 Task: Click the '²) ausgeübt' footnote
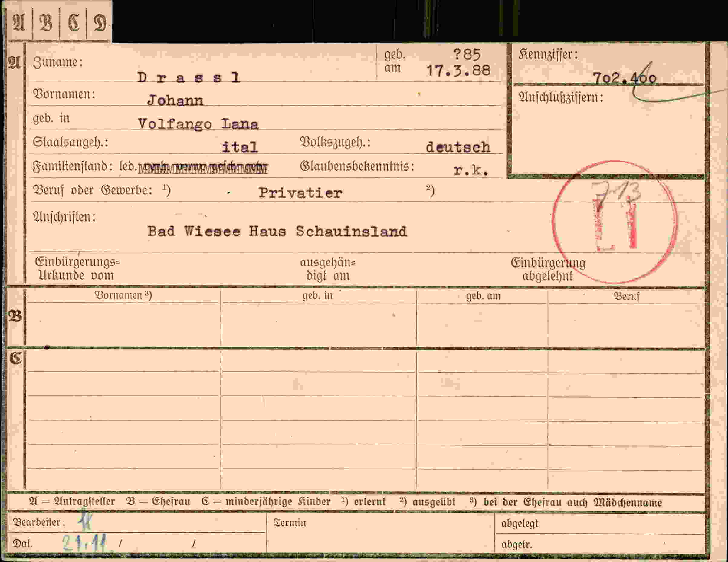click(x=428, y=502)
